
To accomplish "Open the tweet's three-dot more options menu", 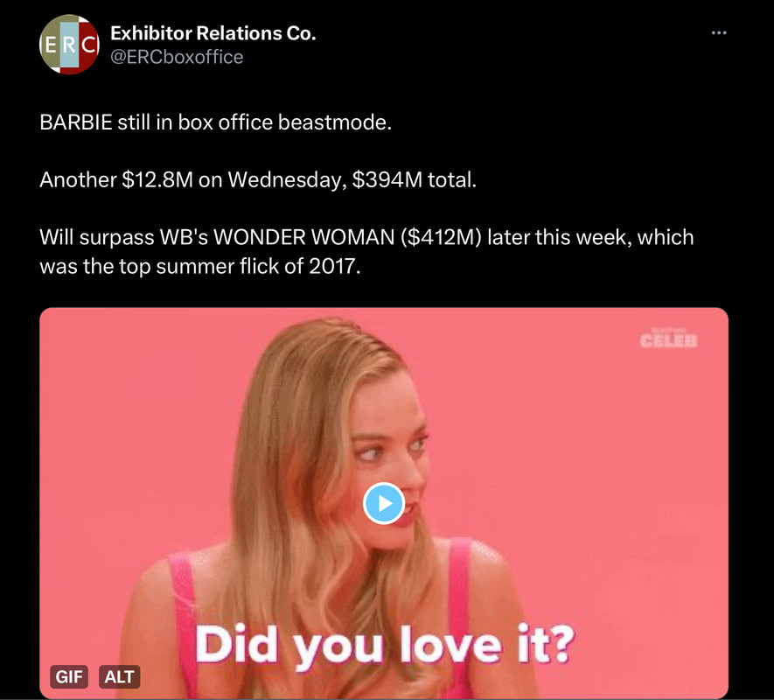I will 719,33.
